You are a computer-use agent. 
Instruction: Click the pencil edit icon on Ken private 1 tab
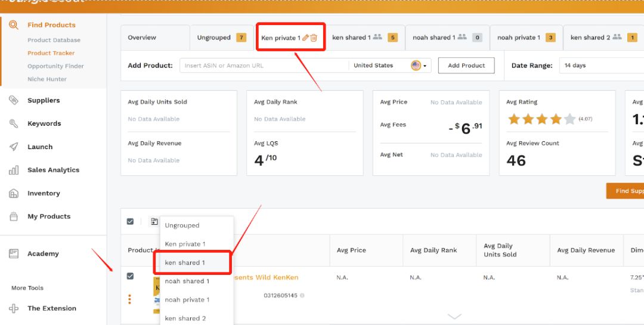[x=306, y=38]
